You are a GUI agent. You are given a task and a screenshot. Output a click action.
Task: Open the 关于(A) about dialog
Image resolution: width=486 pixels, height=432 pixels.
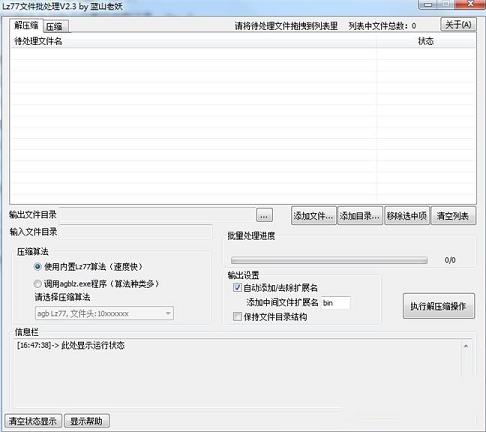458,25
